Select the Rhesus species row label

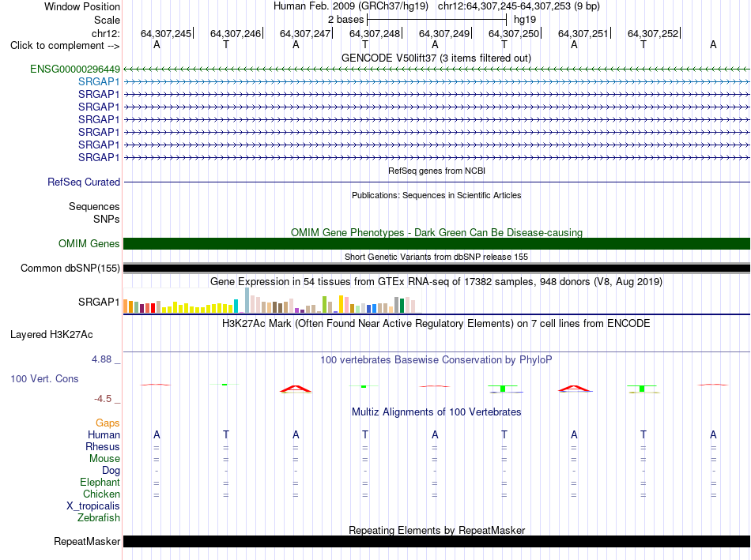103,446
